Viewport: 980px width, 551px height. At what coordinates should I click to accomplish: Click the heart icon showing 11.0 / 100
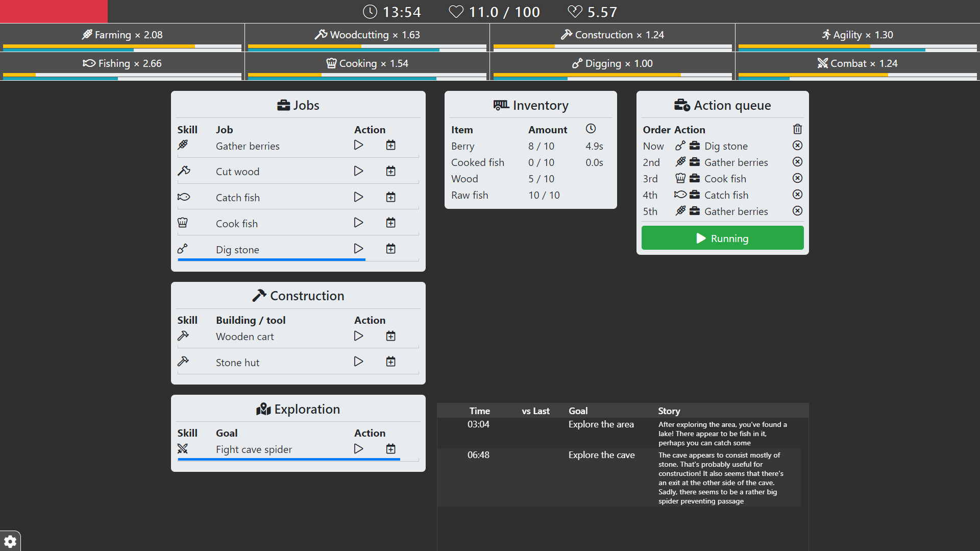(456, 11)
